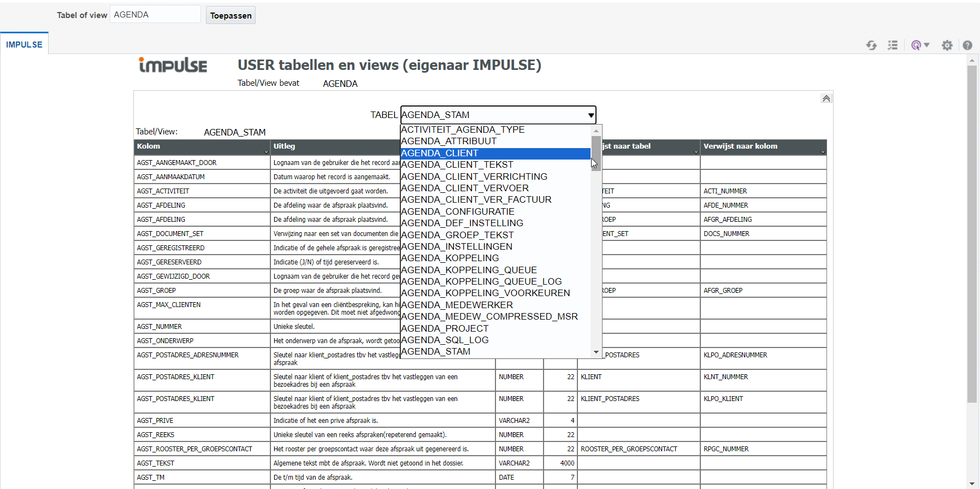This screenshot has height=489, width=980.
Task: Choose AGENDA_CLIENT in the dropdown list
Action: click(495, 153)
